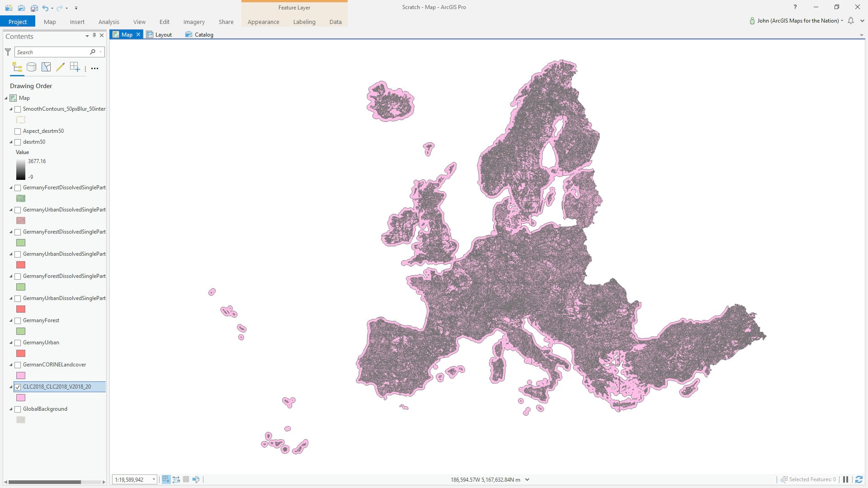Open the map scale dropdown
Screen dimensions: 868x488
click(154, 479)
